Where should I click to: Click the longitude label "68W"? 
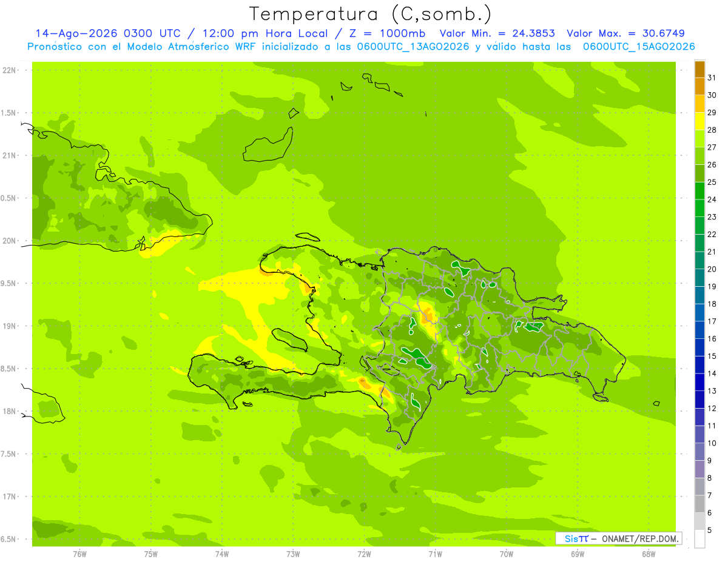(649, 554)
